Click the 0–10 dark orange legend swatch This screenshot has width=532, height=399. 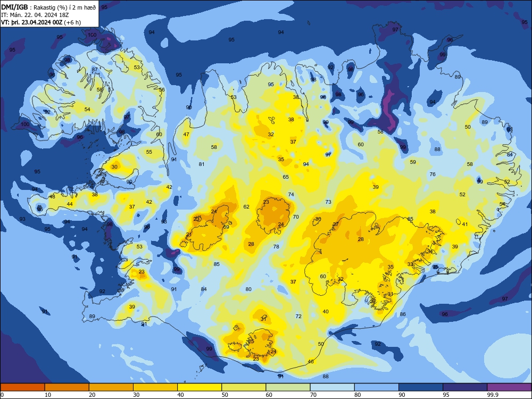pyautogui.click(x=22, y=387)
